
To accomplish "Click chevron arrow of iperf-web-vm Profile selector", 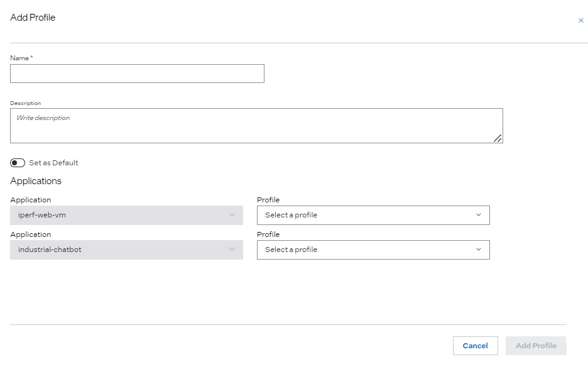I will pyautogui.click(x=478, y=215).
